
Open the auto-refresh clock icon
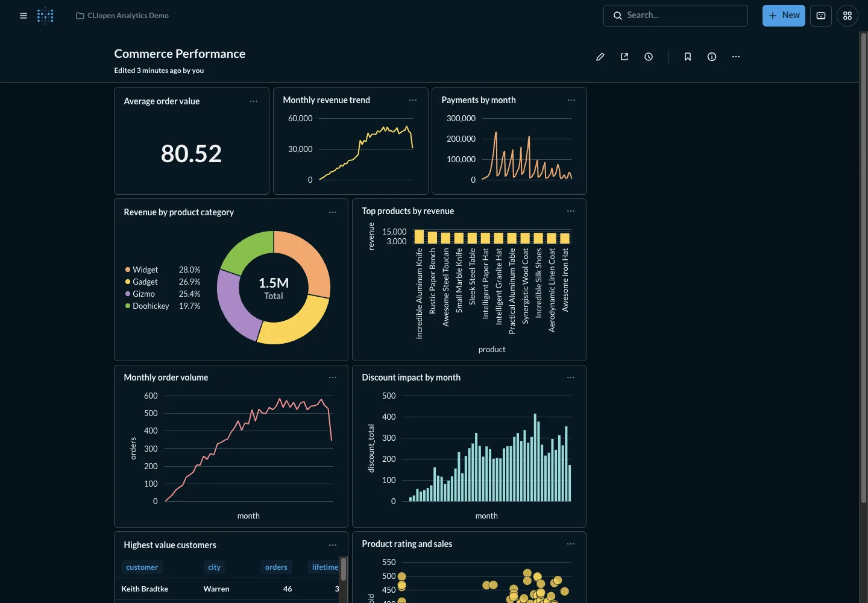(649, 57)
